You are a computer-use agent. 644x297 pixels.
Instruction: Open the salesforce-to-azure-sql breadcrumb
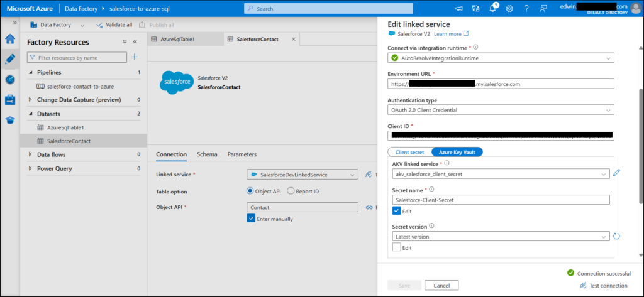(139, 8)
